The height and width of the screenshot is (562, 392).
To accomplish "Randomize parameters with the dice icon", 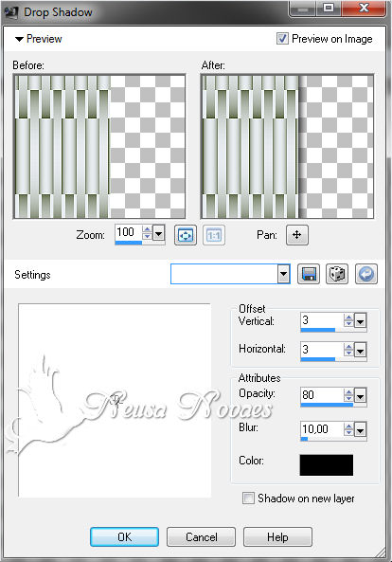I will (337, 274).
